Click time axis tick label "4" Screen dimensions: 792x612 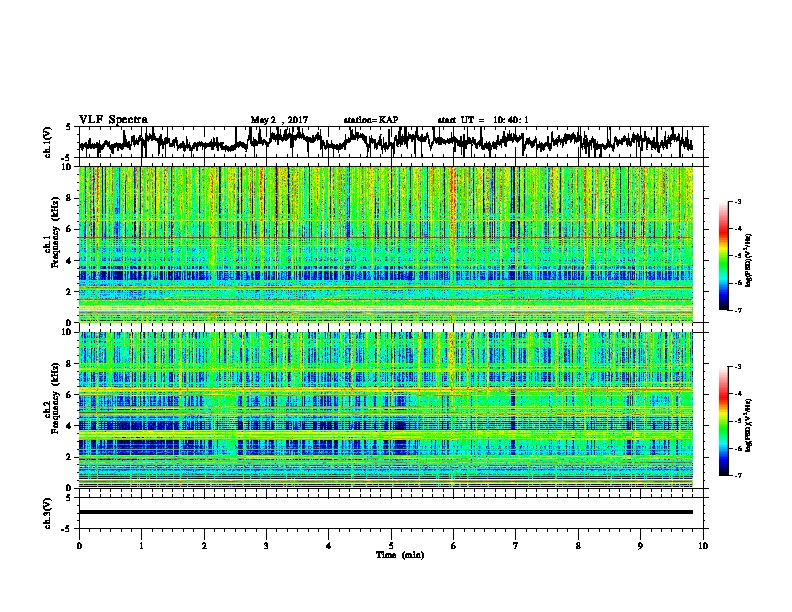point(329,545)
